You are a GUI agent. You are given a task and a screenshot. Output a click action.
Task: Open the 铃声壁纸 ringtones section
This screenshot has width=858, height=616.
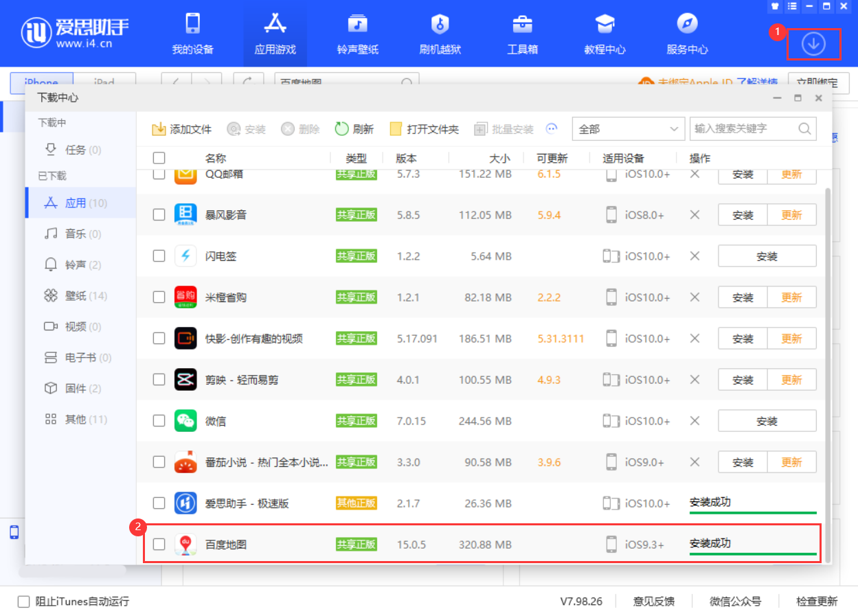click(x=357, y=34)
